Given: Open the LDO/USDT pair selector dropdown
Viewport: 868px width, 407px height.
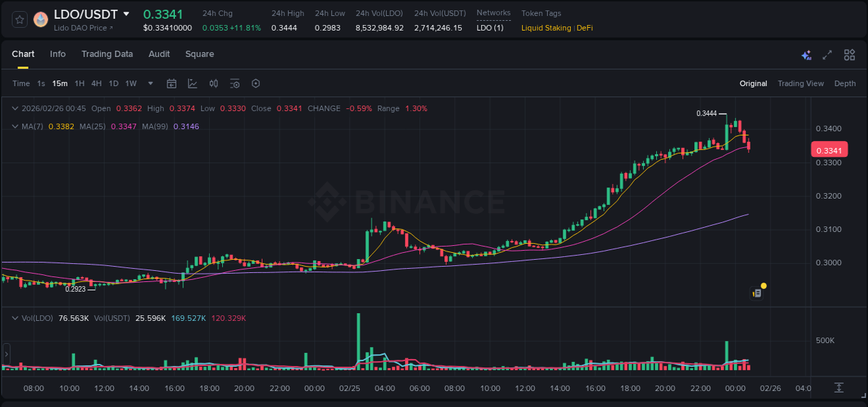Looking at the screenshot, I should (127, 13).
